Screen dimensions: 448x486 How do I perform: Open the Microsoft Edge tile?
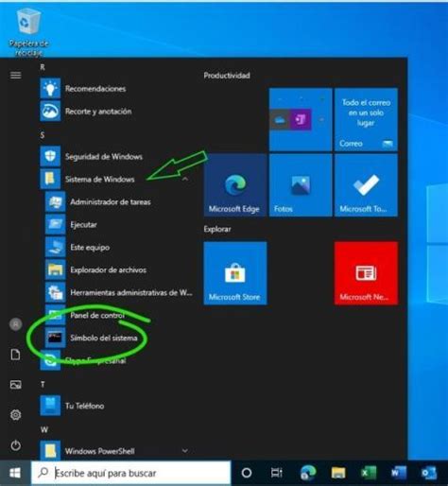(x=235, y=185)
